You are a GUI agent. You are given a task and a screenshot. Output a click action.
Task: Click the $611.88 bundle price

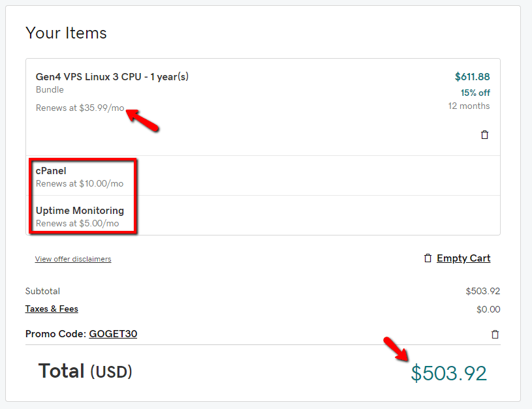tap(472, 77)
